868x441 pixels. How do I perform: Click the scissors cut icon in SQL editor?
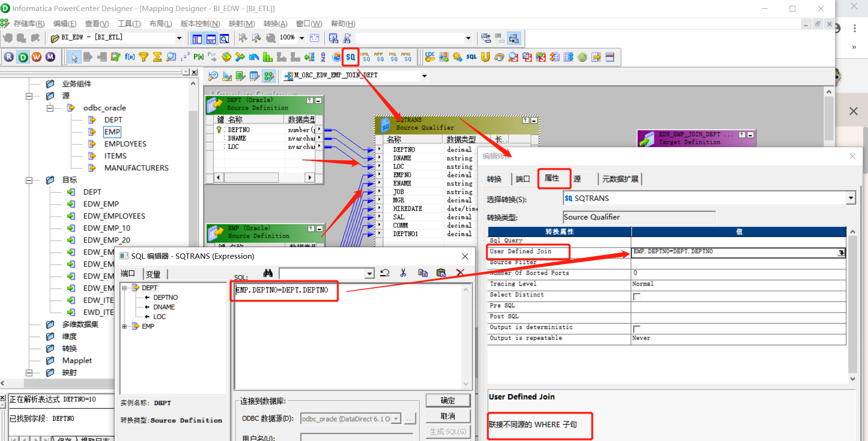[x=403, y=273]
